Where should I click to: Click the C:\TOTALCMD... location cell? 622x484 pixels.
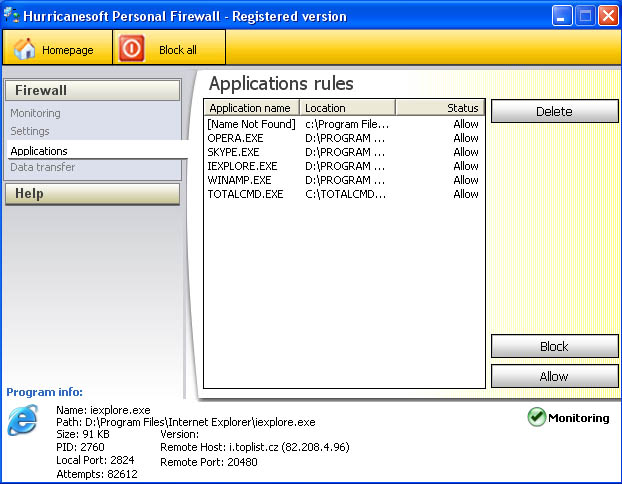point(346,194)
